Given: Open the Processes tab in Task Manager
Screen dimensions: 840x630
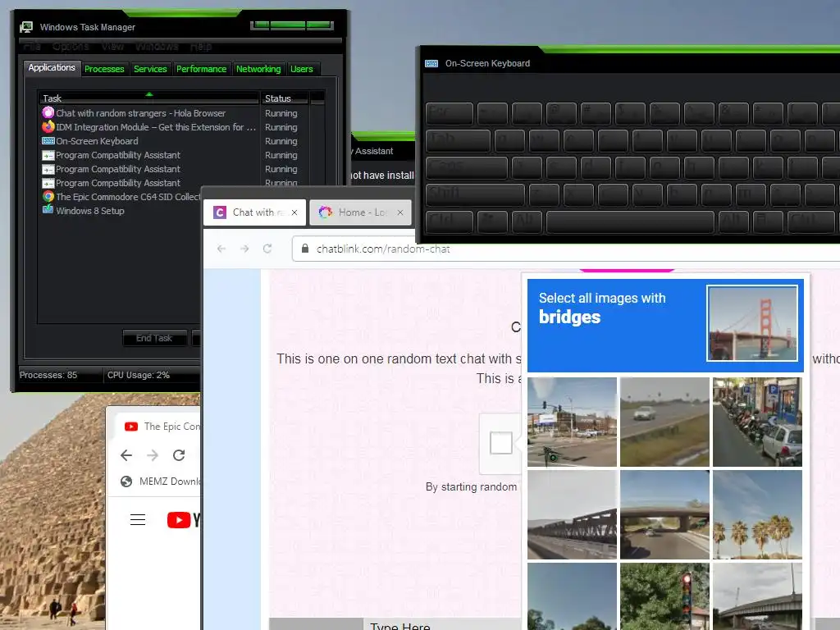Looking at the screenshot, I should pos(104,69).
